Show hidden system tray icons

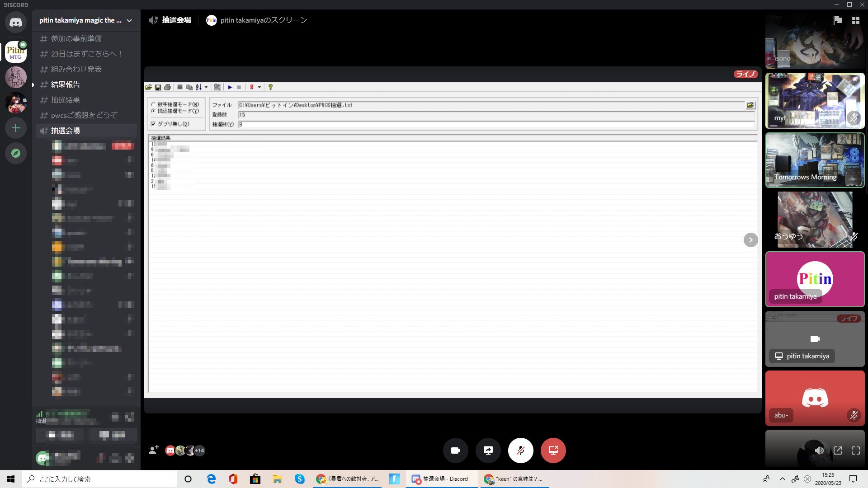(782, 479)
